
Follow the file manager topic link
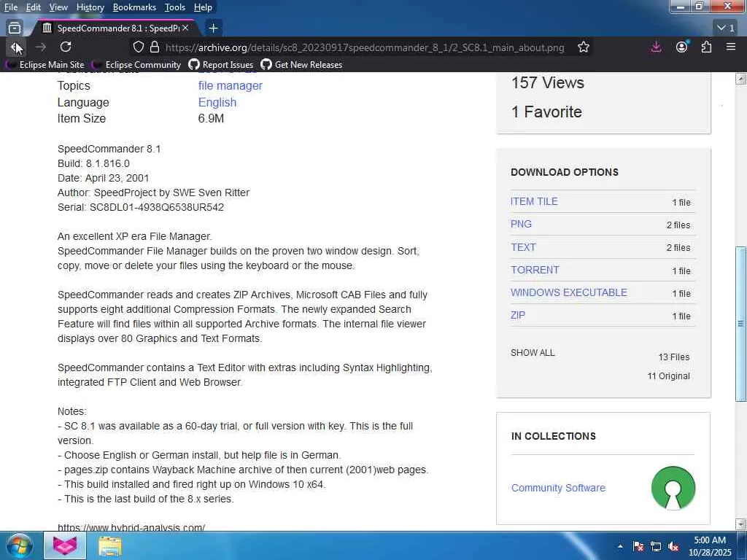[x=230, y=86]
